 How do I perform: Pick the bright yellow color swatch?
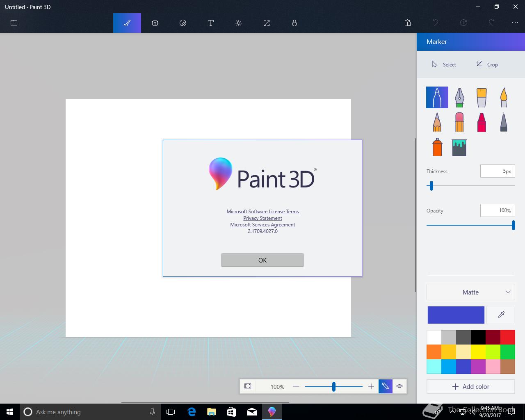click(x=478, y=352)
